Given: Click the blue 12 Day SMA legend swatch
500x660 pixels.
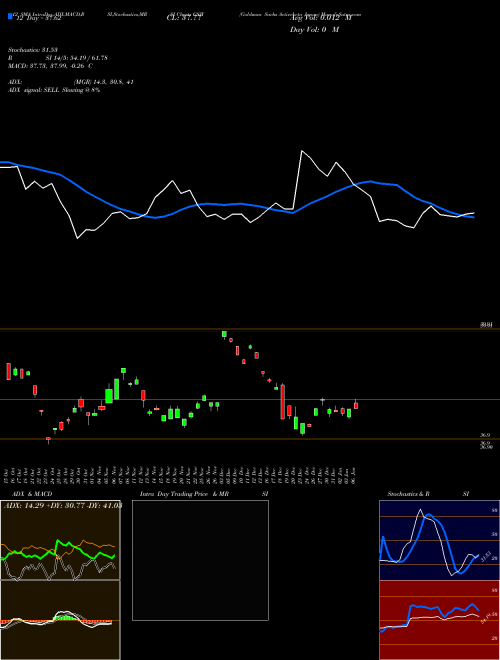Looking at the screenshot, I should pyautogui.click(x=10, y=16).
